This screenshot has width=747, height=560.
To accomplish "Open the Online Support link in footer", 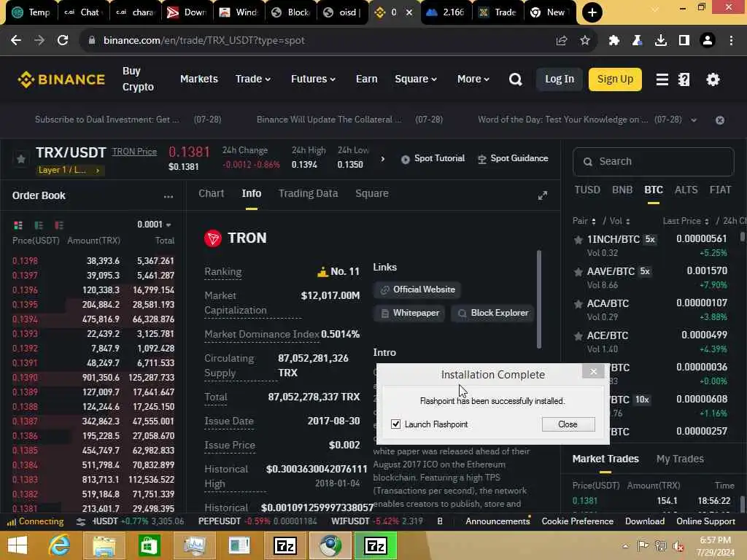I will click(x=705, y=521).
